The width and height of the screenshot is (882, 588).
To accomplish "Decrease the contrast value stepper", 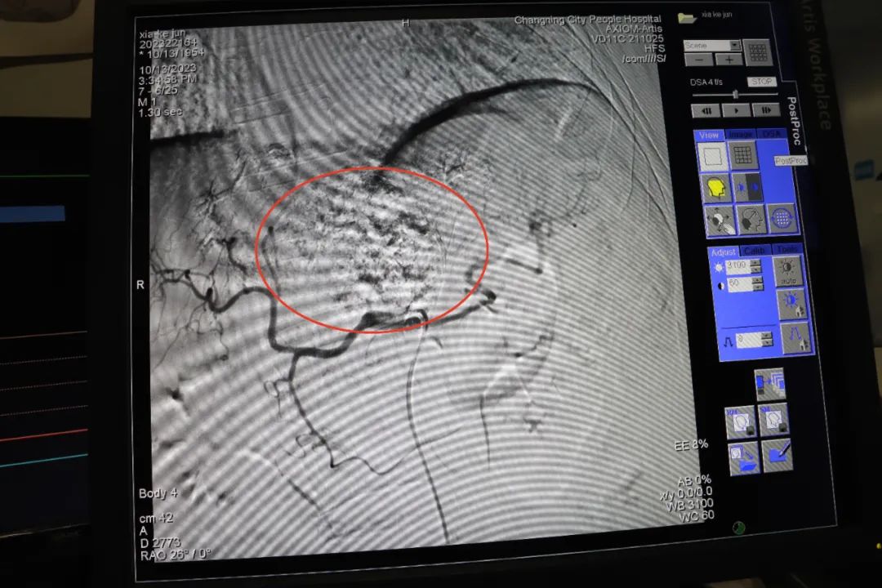I will 758,288.
